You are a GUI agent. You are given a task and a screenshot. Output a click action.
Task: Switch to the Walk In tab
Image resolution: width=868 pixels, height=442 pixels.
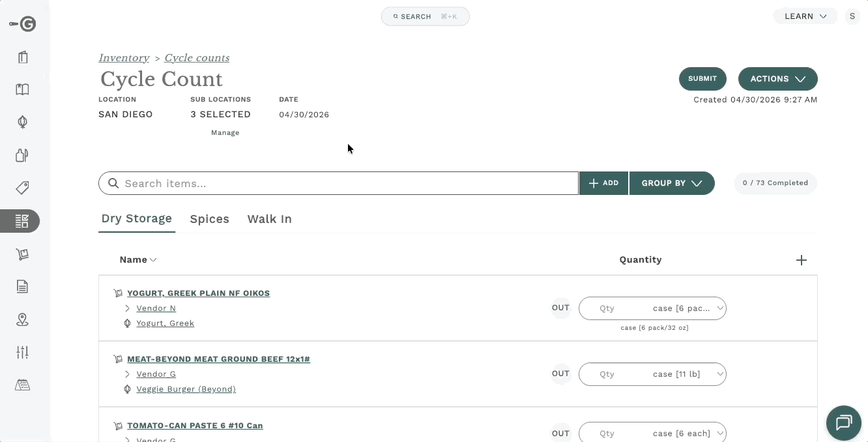(269, 219)
